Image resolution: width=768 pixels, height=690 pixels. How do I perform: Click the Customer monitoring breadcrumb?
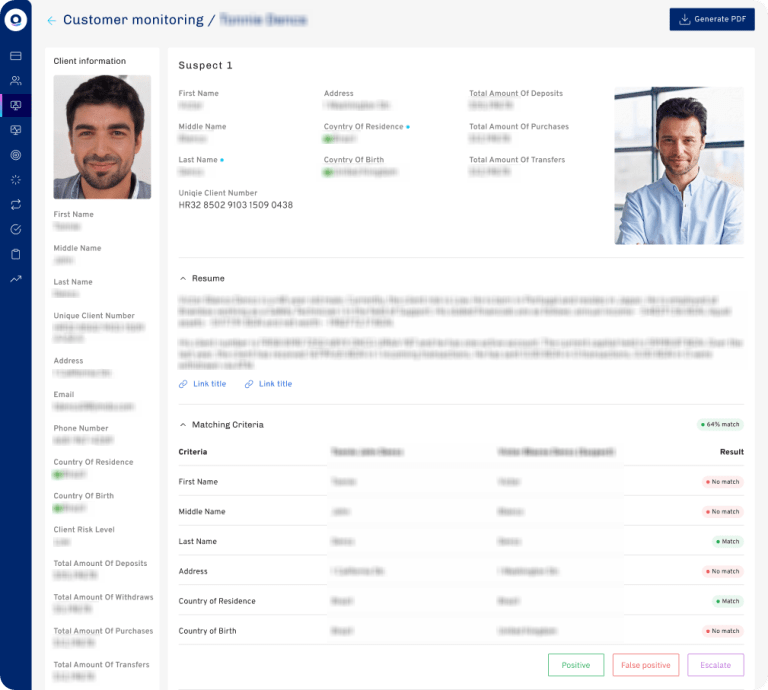click(133, 20)
